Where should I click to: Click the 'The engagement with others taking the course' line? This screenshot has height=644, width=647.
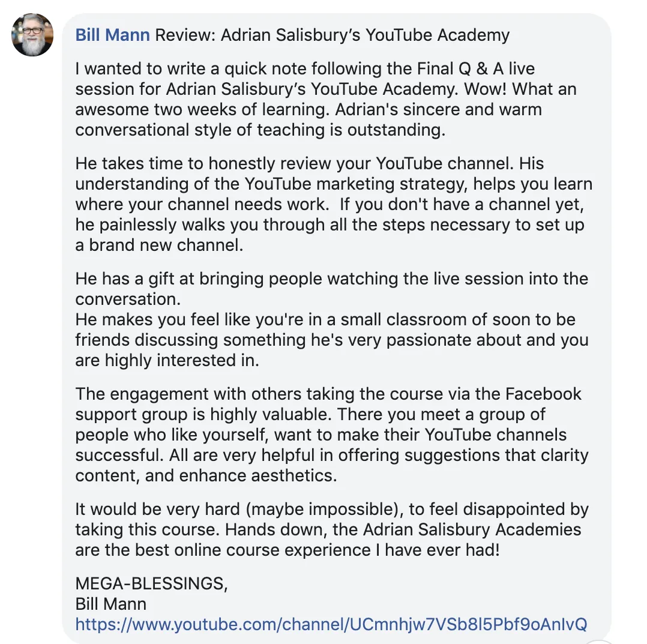[x=328, y=394]
